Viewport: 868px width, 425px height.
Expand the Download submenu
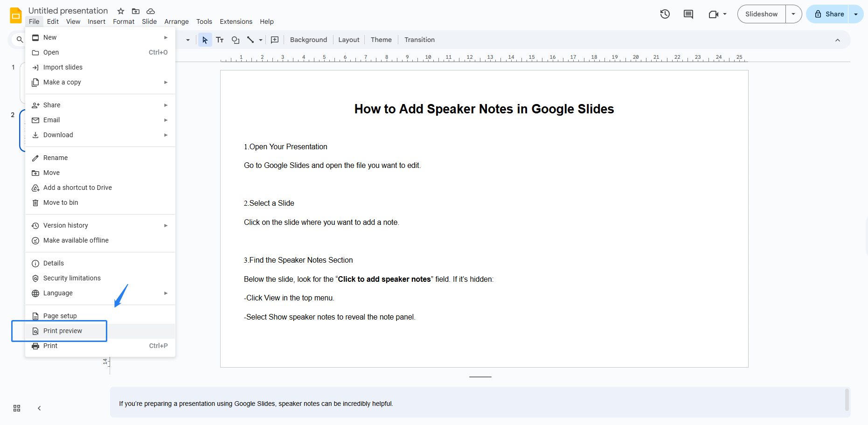(166, 135)
